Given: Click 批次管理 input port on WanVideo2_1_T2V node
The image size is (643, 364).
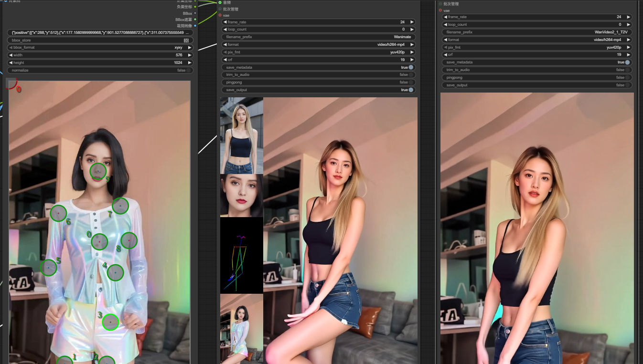Looking at the screenshot, I should tap(440, 4).
